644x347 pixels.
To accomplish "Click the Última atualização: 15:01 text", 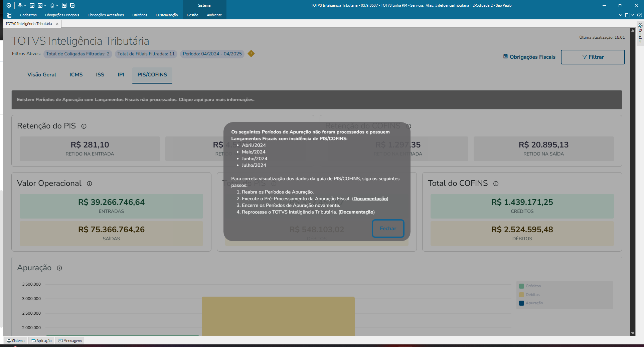I will pyautogui.click(x=602, y=37).
